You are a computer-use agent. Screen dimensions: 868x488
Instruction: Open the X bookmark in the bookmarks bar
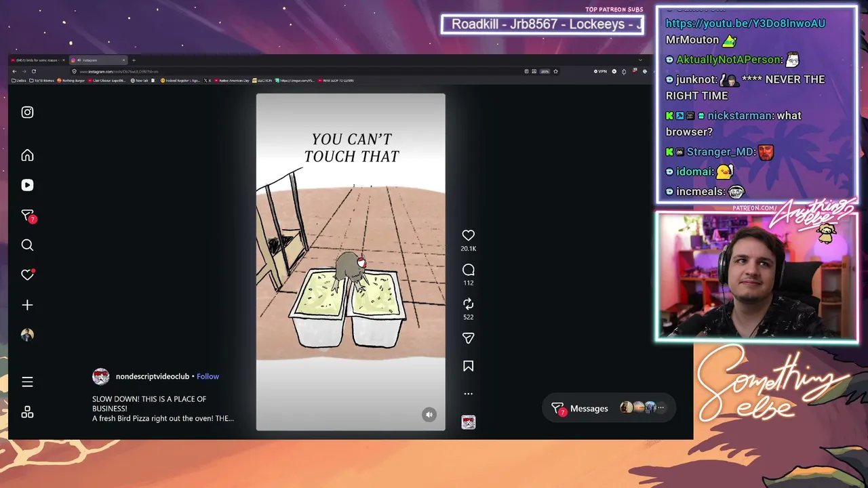206,81
